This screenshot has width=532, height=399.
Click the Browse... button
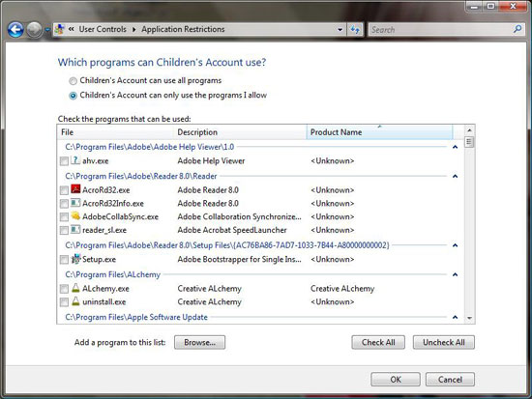[200, 342]
